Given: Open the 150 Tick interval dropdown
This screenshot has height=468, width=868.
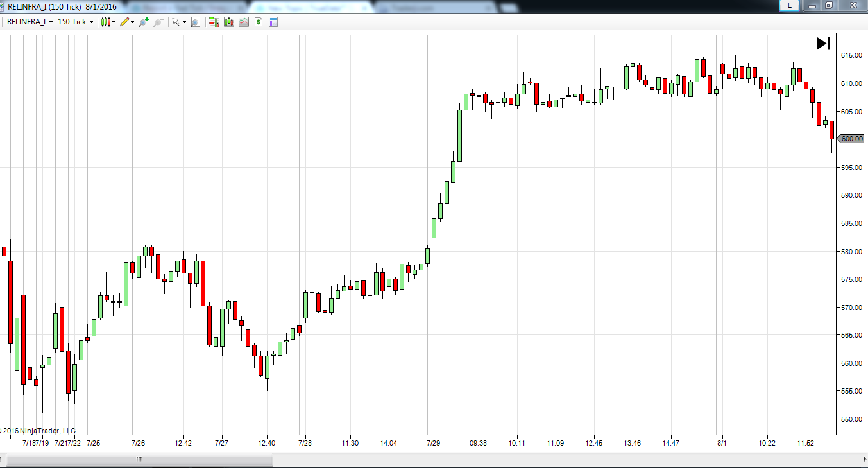Looking at the screenshot, I should tap(75, 22).
